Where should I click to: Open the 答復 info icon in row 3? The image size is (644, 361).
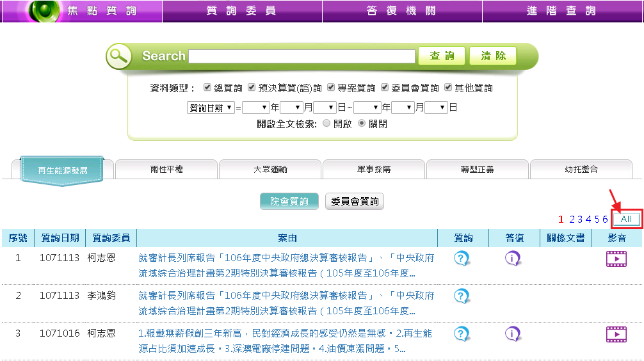pos(512,334)
